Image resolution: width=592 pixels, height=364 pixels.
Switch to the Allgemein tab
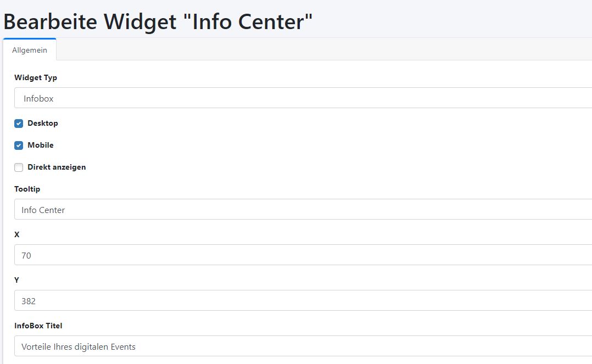[x=30, y=50]
